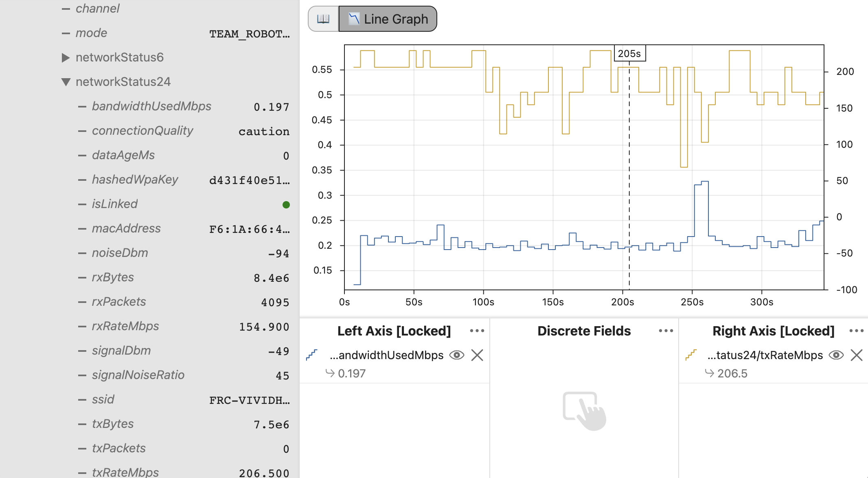Click the 154.900 rxRateMbps value
The image size is (868, 478).
click(x=264, y=327)
